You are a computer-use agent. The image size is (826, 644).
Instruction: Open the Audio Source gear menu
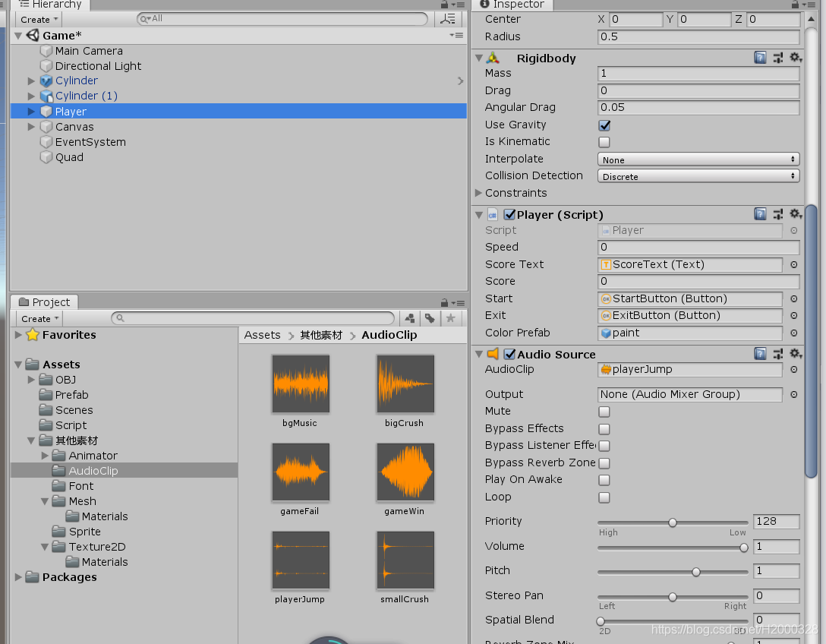(796, 354)
